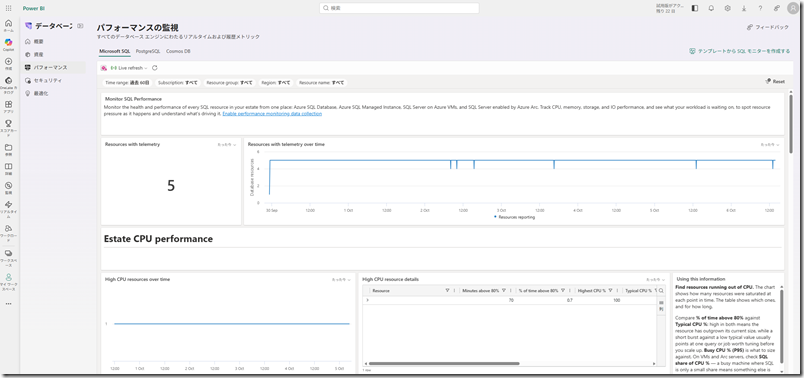Filter the Highest CPU % column
804x378 pixels.
coord(611,291)
